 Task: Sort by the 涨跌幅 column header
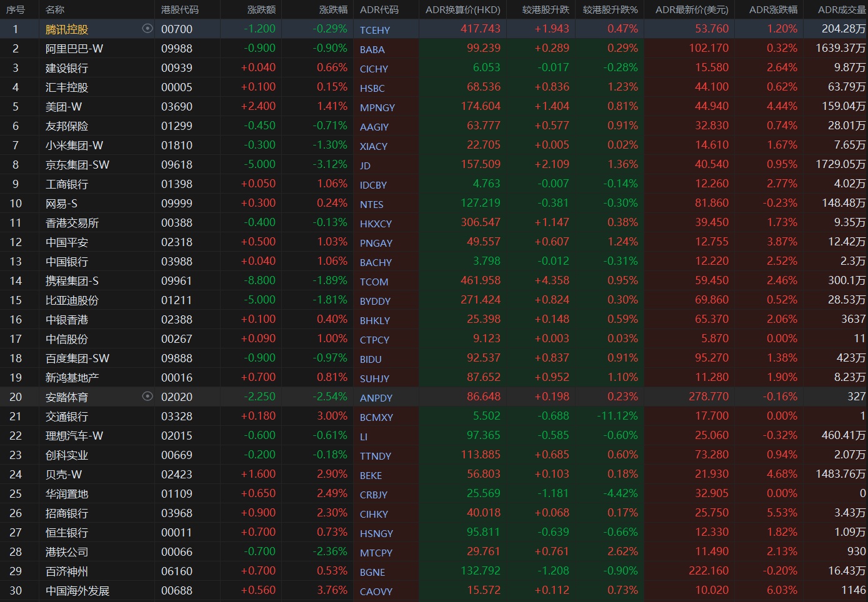(x=332, y=9)
